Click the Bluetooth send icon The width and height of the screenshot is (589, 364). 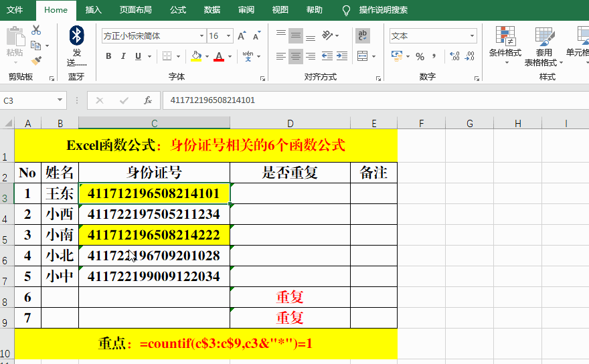pyautogui.click(x=77, y=35)
